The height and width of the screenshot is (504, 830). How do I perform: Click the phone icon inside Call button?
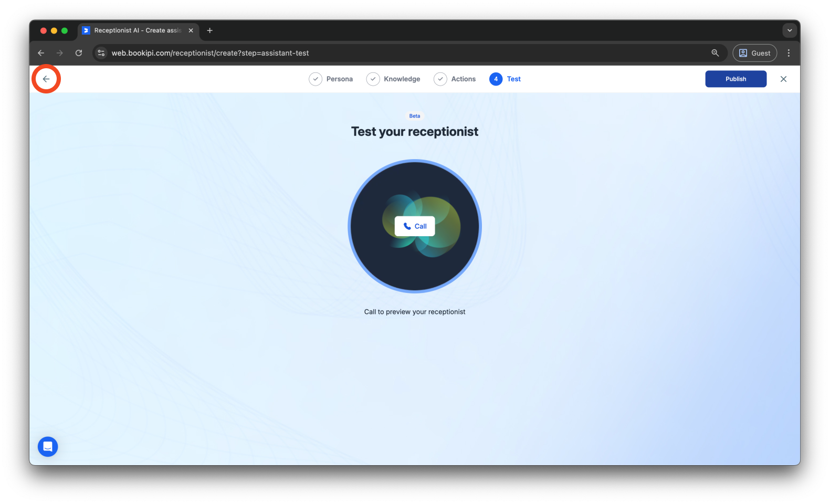tap(407, 226)
